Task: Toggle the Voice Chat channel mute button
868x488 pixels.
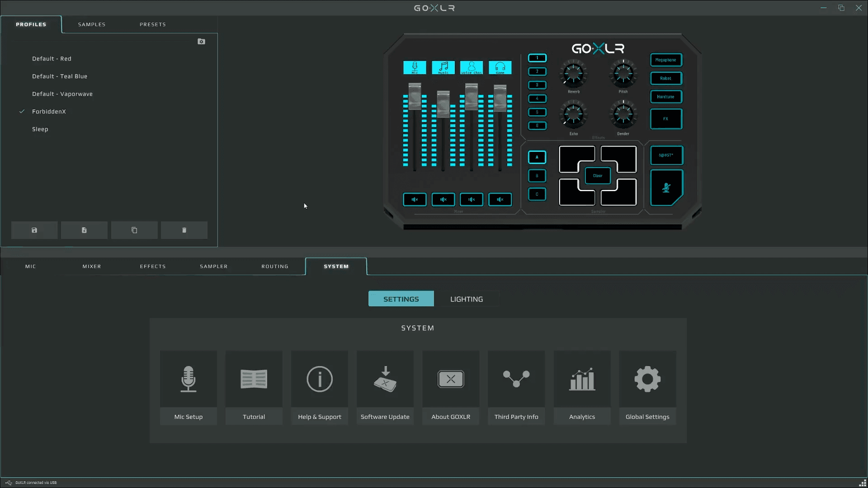Action: point(472,199)
